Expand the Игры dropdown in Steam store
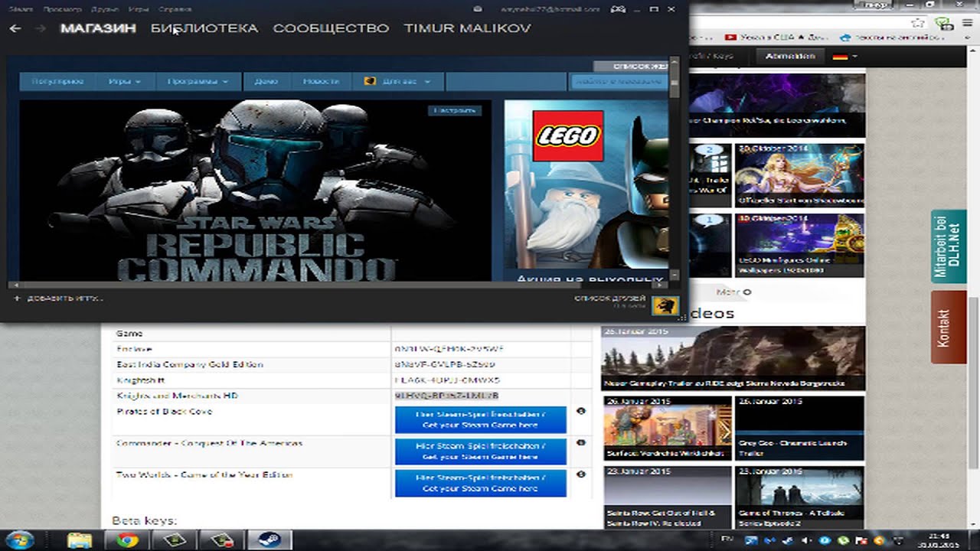This screenshot has height=551, width=980. tap(125, 81)
